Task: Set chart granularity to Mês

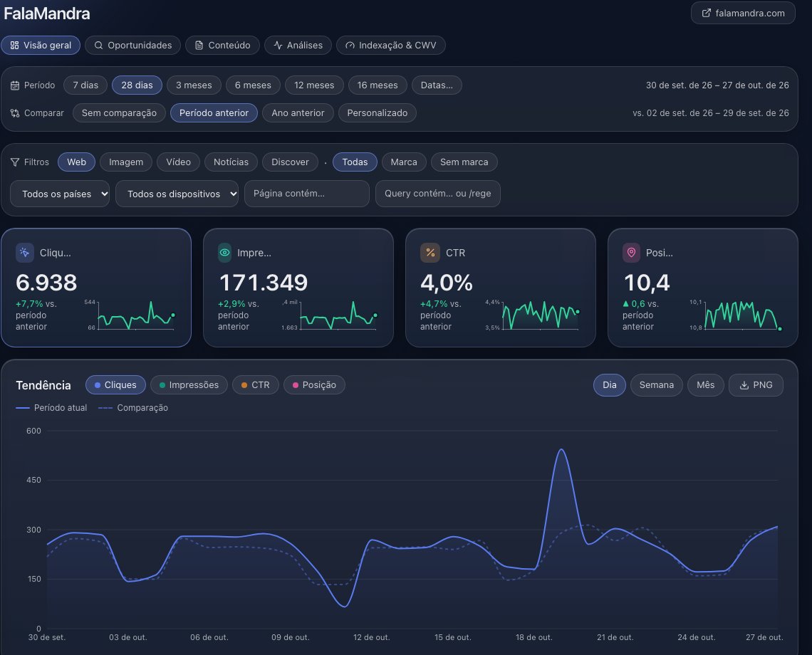Action: [705, 384]
